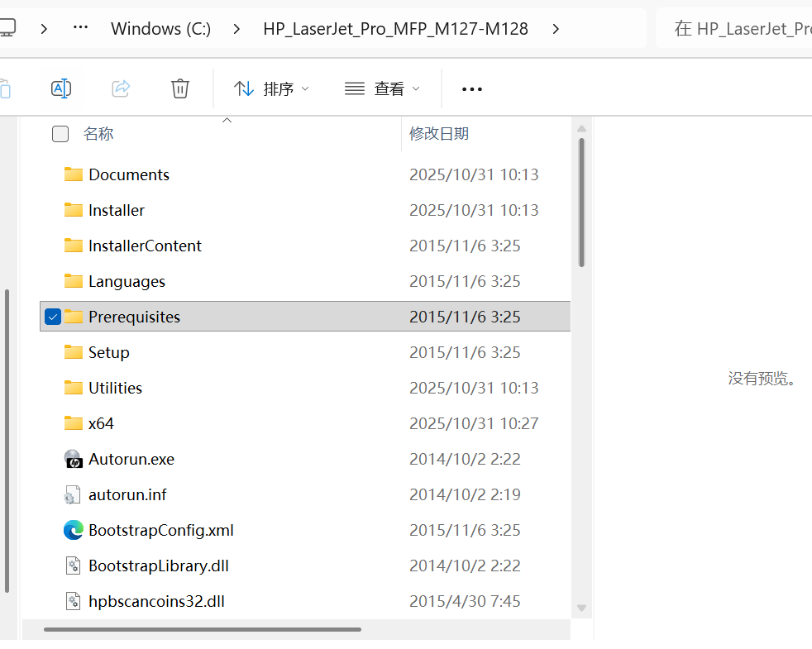
Task: Click the navigation pane's vertical scrollbar
Action: point(7,441)
